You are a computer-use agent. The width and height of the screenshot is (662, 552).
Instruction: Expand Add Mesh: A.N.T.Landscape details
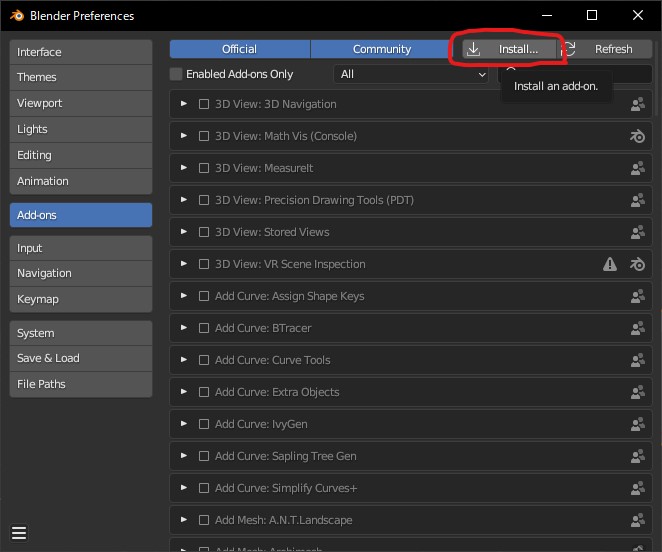click(184, 520)
